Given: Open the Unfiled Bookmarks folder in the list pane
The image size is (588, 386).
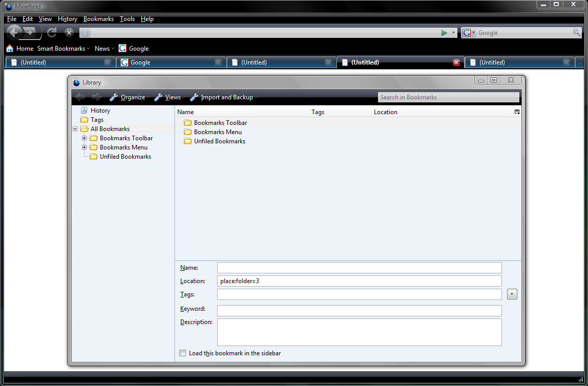Looking at the screenshot, I should (218, 141).
